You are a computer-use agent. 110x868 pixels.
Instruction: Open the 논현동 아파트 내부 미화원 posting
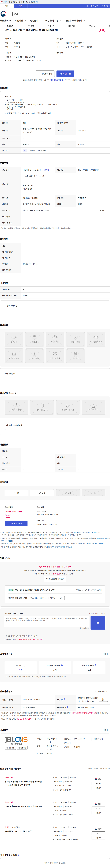coord(18,831)
